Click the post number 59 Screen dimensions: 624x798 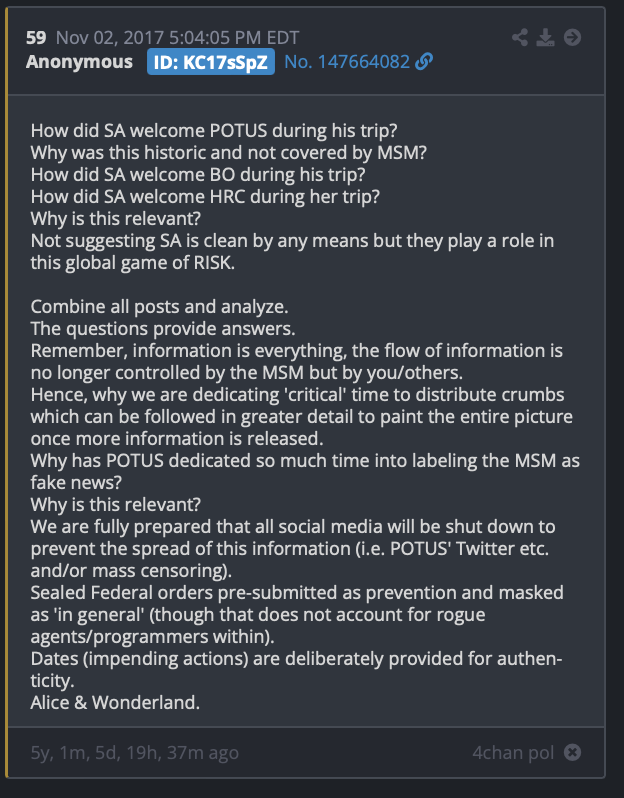pos(36,38)
